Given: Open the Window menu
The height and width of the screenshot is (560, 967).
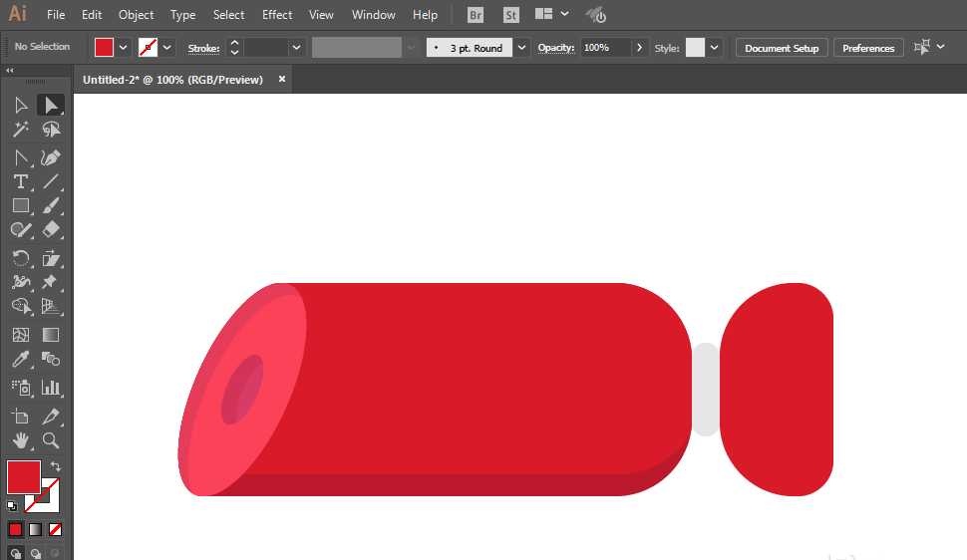Looking at the screenshot, I should [x=373, y=15].
